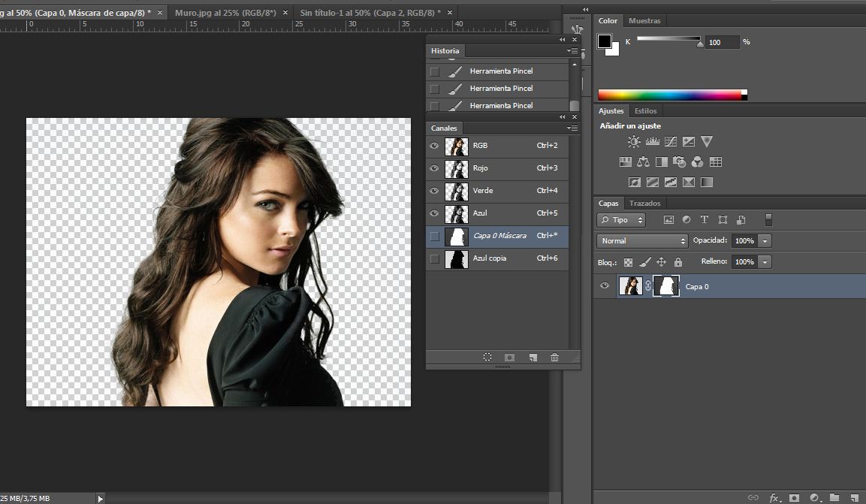Image resolution: width=866 pixels, height=504 pixels.
Task: Toggle visibility of the Capa 0 layer
Action: 604,286
